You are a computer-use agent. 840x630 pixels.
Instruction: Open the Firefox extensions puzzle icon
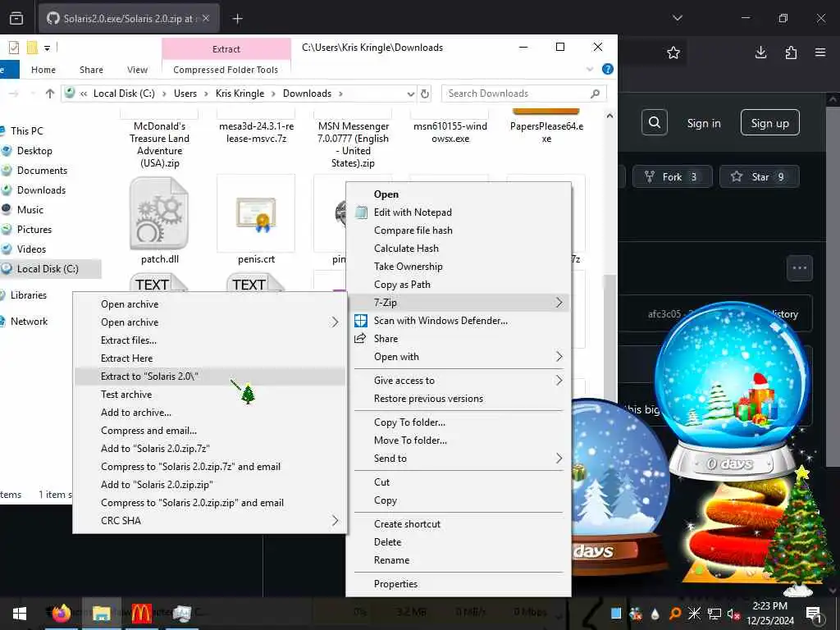pos(791,52)
